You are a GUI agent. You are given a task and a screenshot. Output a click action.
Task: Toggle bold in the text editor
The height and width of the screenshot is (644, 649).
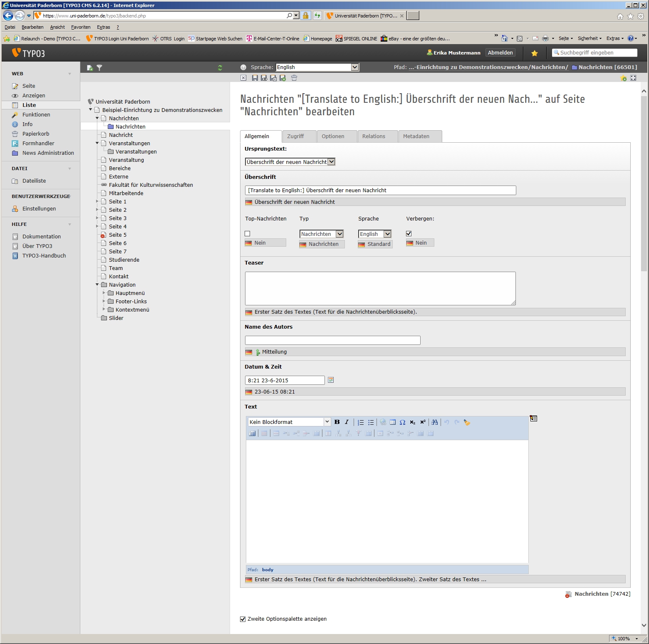tap(337, 422)
